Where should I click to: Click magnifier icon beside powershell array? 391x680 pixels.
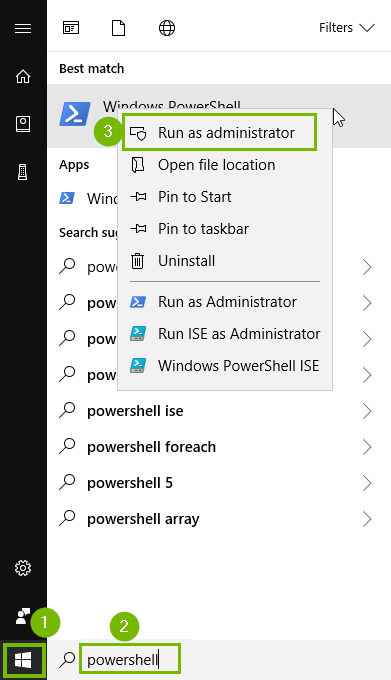[x=67, y=518]
